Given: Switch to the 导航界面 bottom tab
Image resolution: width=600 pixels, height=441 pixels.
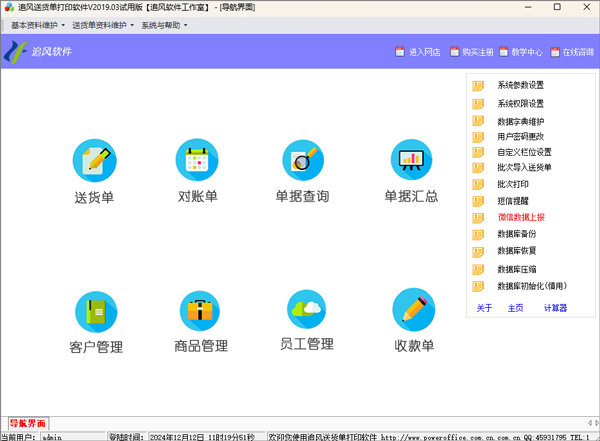Looking at the screenshot, I should coord(27,424).
